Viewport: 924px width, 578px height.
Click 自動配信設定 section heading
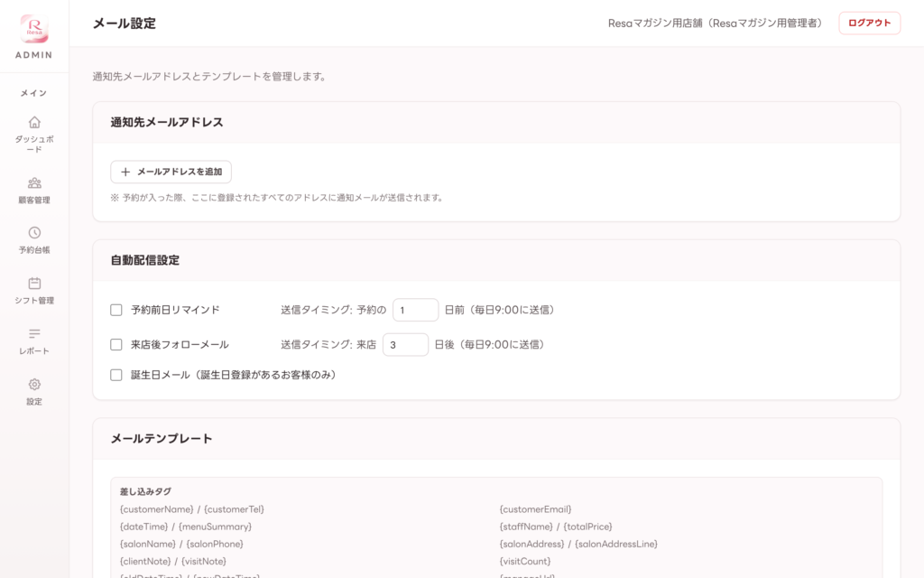coord(145,260)
